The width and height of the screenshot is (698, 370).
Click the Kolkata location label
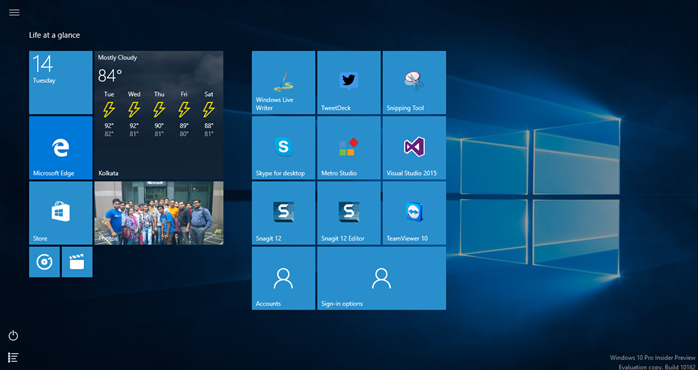108,173
